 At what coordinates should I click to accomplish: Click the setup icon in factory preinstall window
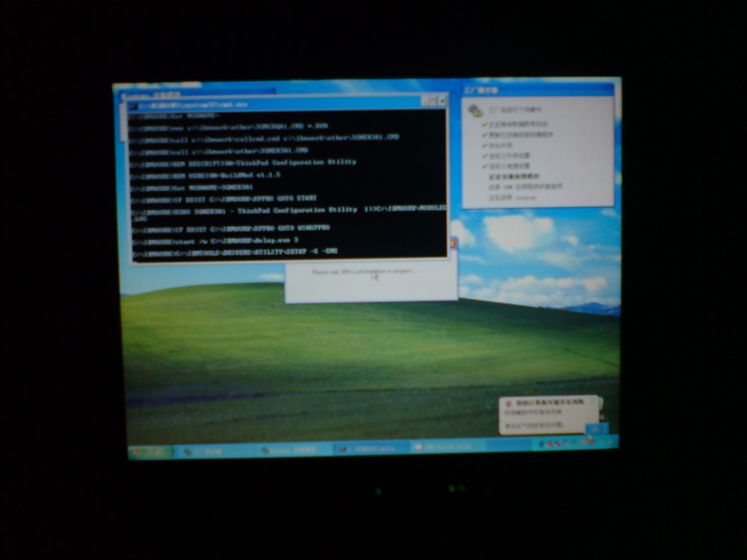[x=475, y=110]
